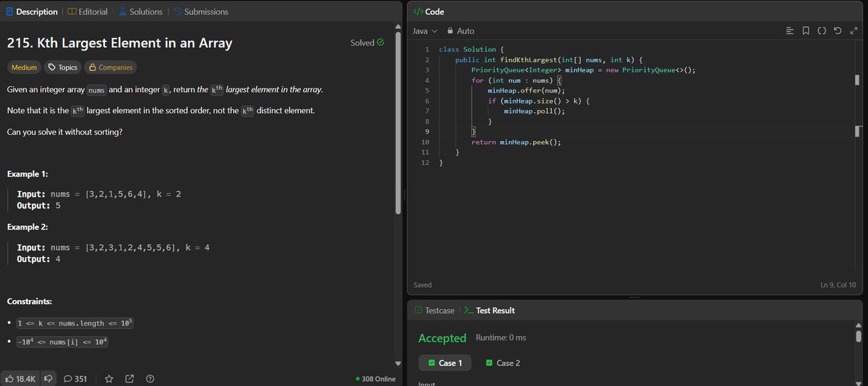Click the if minHeap.size() > k line
This screenshot has width=868, height=386.
[x=540, y=101]
